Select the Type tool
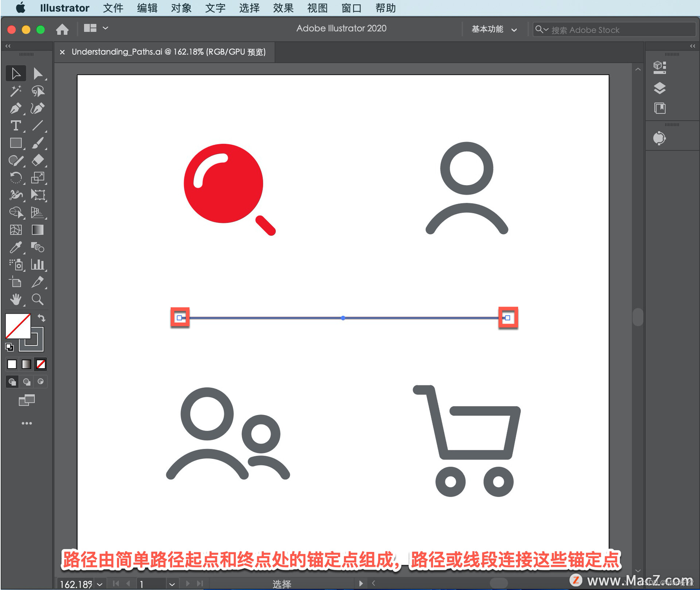The image size is (700, 590). (x=15, y=126)
